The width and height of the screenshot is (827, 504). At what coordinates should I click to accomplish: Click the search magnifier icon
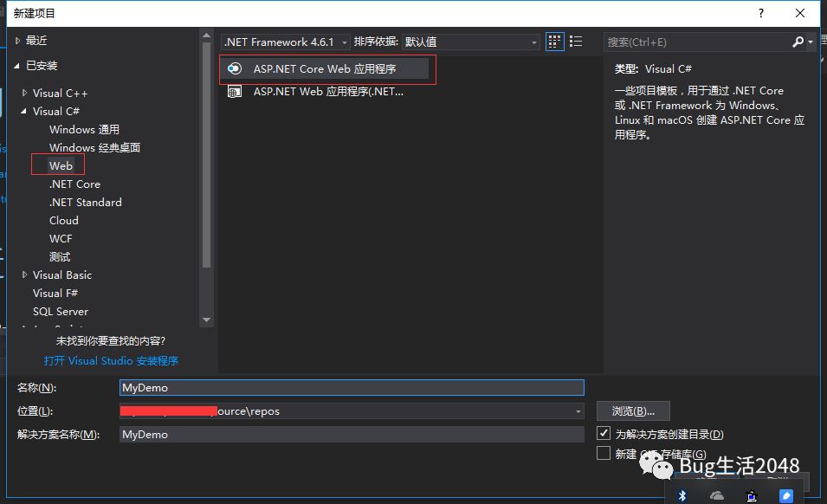click(x=798, y=42)
